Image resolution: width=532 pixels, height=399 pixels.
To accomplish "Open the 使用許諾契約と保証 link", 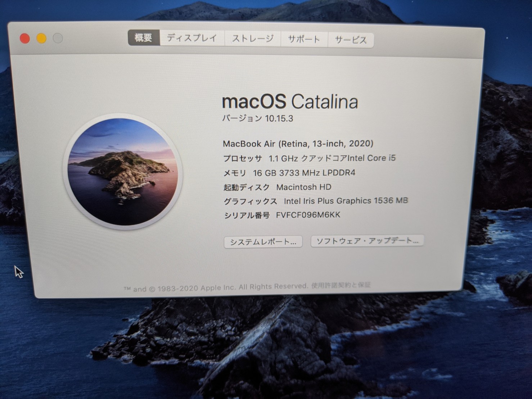I will pyautogui.click(x=341, y=285).
